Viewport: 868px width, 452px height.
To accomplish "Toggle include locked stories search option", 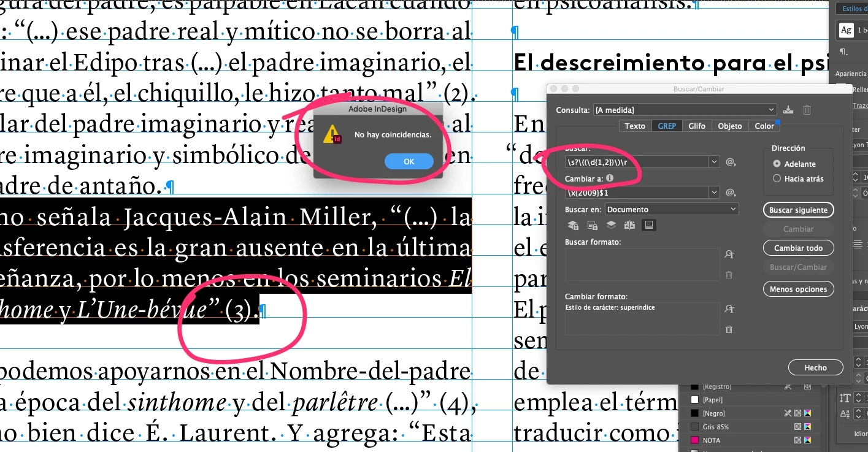I will click(592, 225).
